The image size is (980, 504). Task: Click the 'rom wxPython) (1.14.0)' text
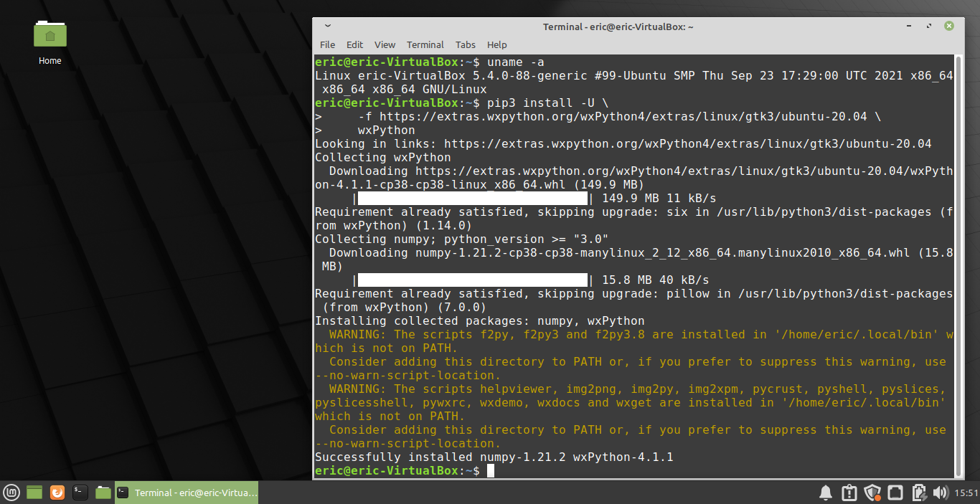[394, 226]
